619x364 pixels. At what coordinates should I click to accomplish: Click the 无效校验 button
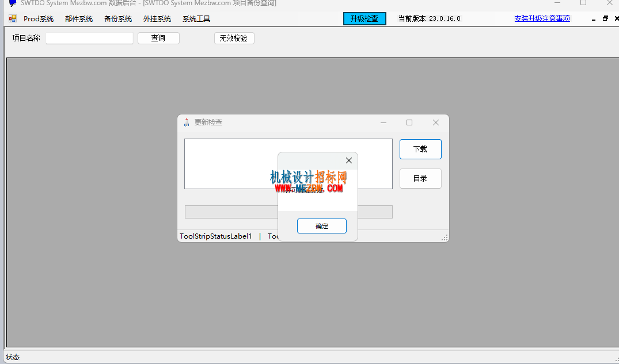click(234, 39)
